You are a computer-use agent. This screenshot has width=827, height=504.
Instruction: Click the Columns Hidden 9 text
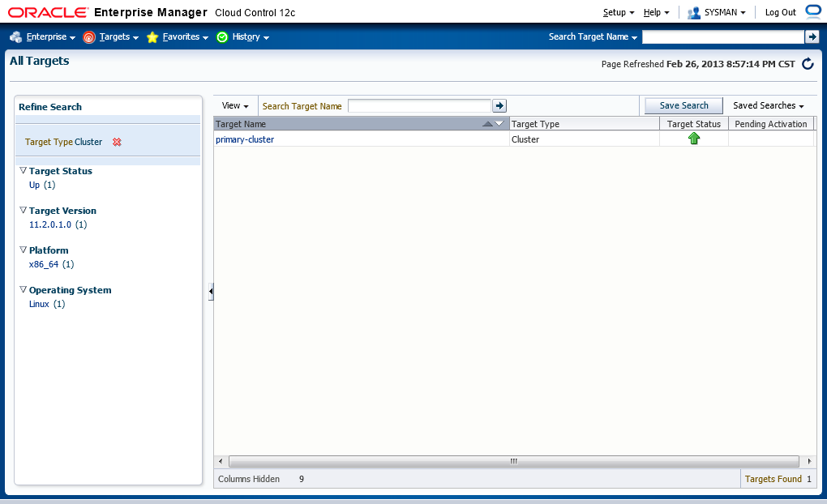click(260, 479)
